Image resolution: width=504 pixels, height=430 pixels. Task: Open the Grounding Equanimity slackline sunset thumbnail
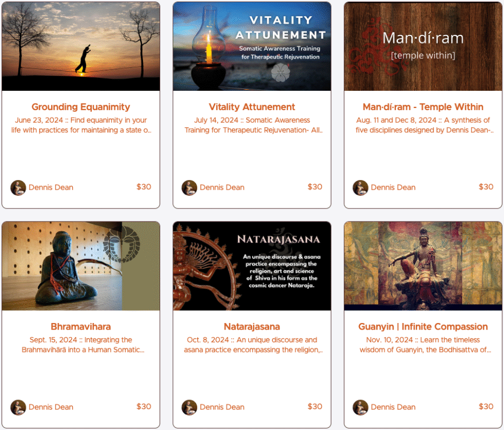pos(81,46)
